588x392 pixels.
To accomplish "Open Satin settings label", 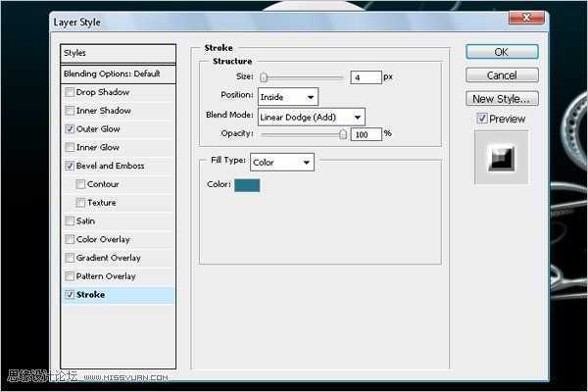I will pyautogui.click(x=85, y=220).
